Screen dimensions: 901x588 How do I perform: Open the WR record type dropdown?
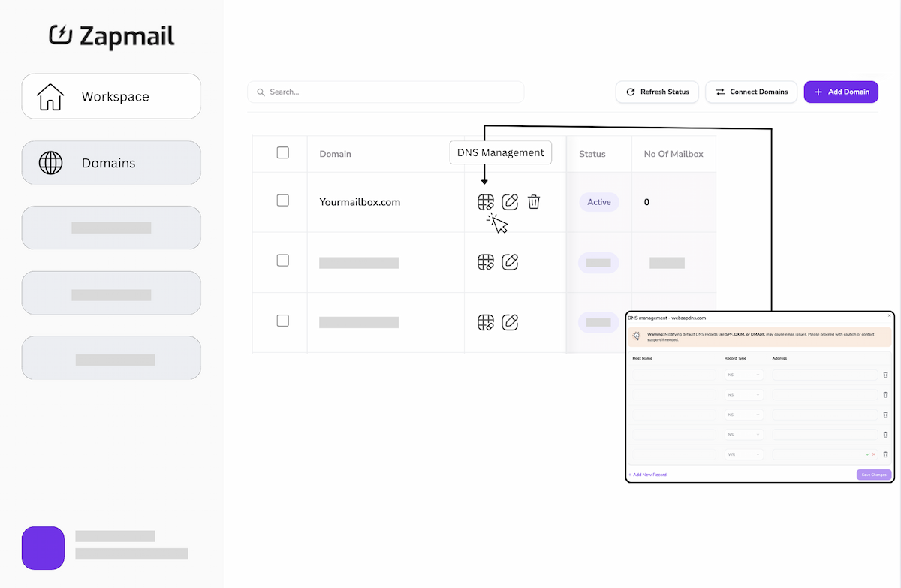coord(744,454)
